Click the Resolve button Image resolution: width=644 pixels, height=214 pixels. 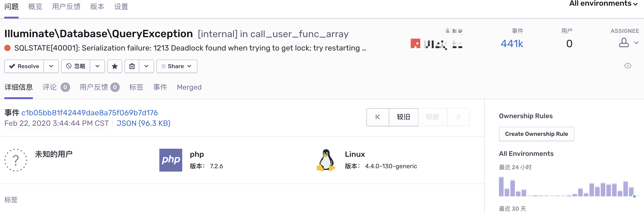(x=24, y=66)
